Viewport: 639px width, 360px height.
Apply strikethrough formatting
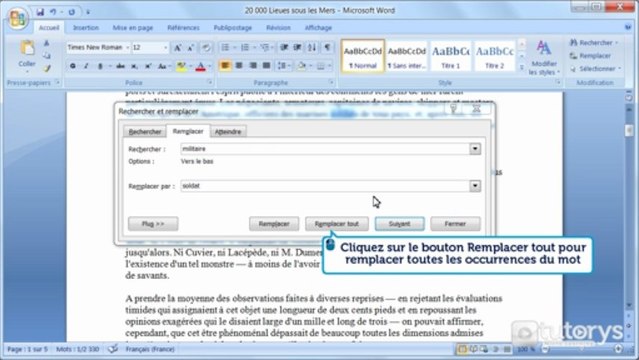[120, 66]
